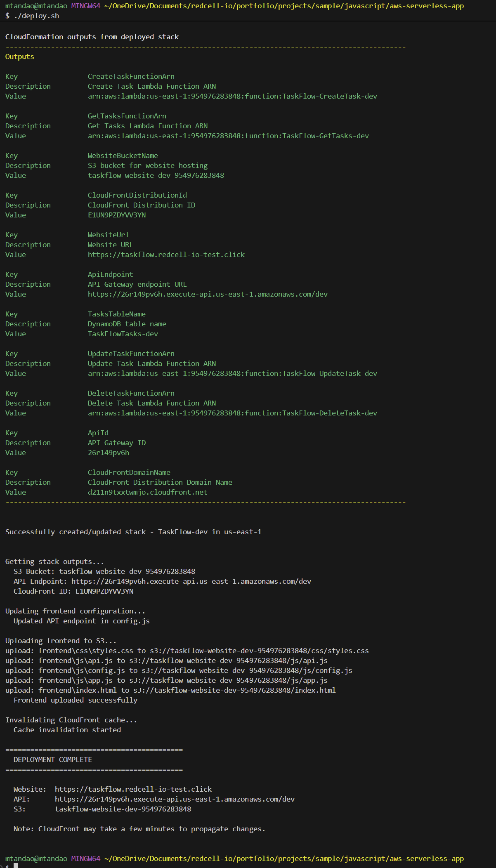The height and width of the screenshot is (868, 496).
Task: Click the API URL in the deployment summary
Action: [x=175, y=799]
